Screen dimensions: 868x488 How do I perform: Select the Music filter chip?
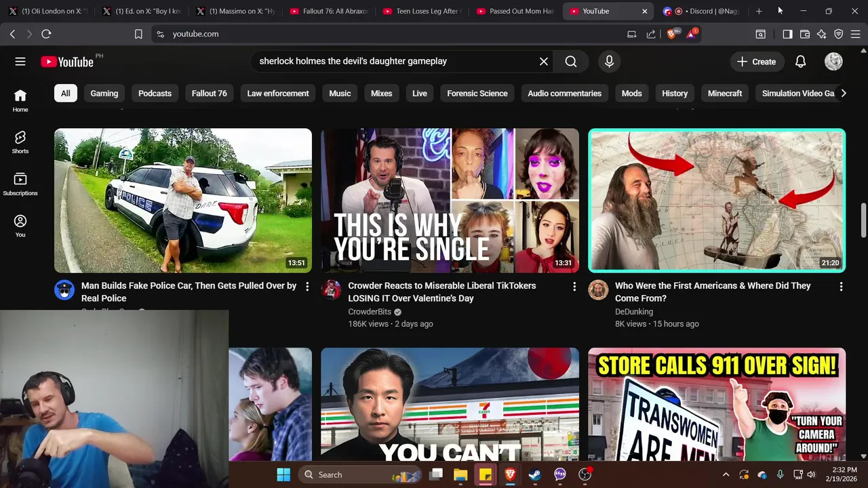(x=340, y=94)
